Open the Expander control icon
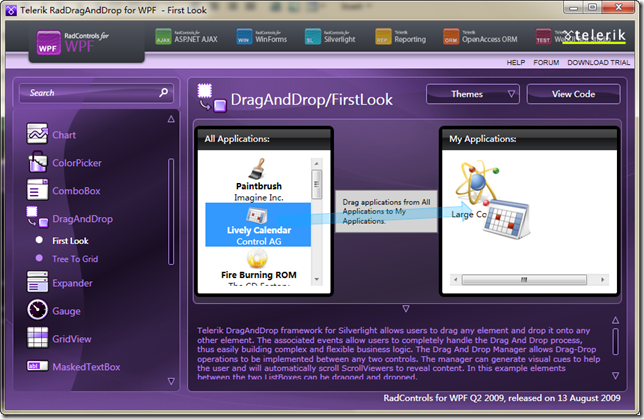644x419 pixels. click(x=37, y=282)
